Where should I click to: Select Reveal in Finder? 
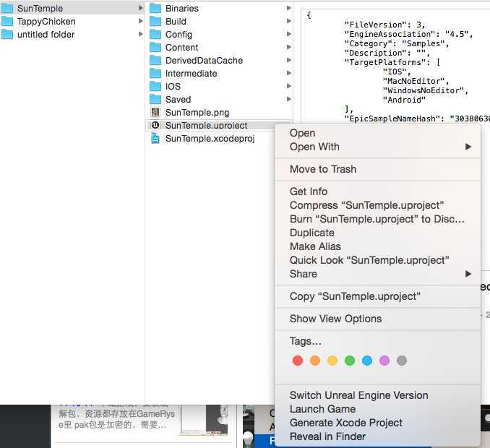point(377,436)
